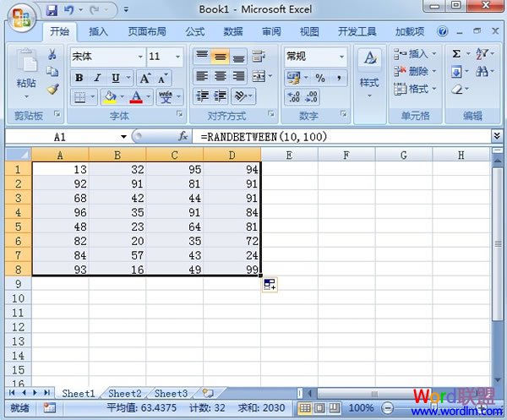This screenshot has width=507, height=420.
Task: Click the Copy icon
Action: click(x=52, y=71)
